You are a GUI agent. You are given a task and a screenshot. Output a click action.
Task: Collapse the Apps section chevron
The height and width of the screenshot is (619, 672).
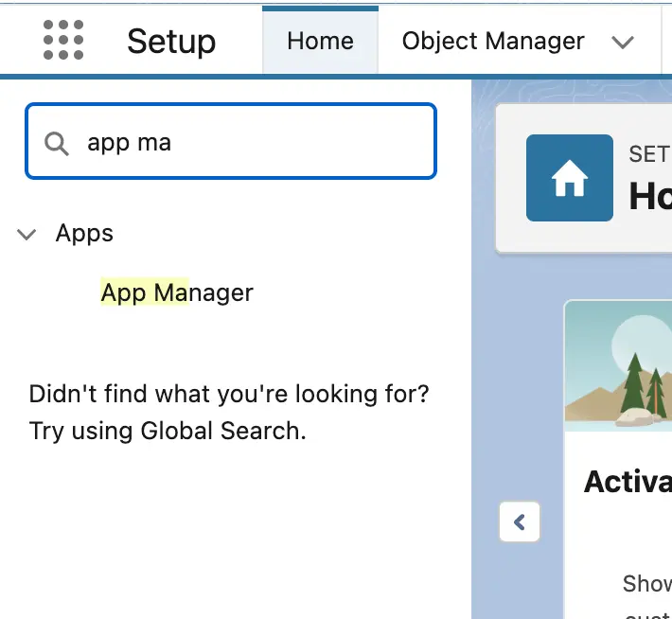tap(27, 234)
